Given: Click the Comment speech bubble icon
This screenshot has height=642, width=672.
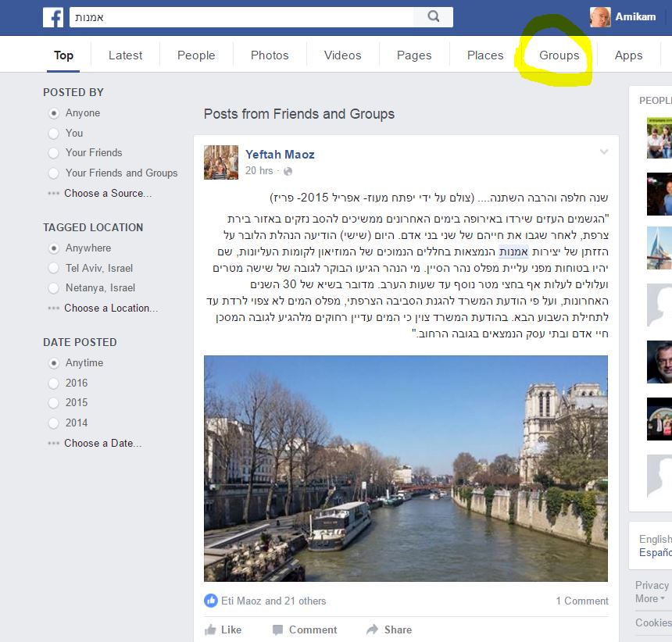Looking at the screenshot, I should 278,630.
